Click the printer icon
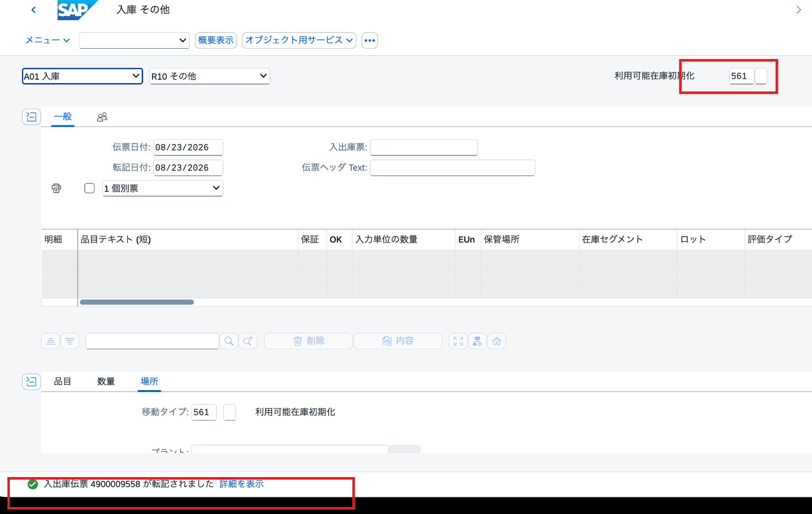 57,188
